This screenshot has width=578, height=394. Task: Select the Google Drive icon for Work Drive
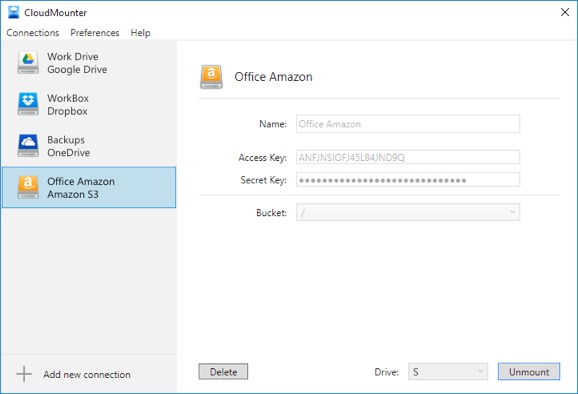(28, 62)
